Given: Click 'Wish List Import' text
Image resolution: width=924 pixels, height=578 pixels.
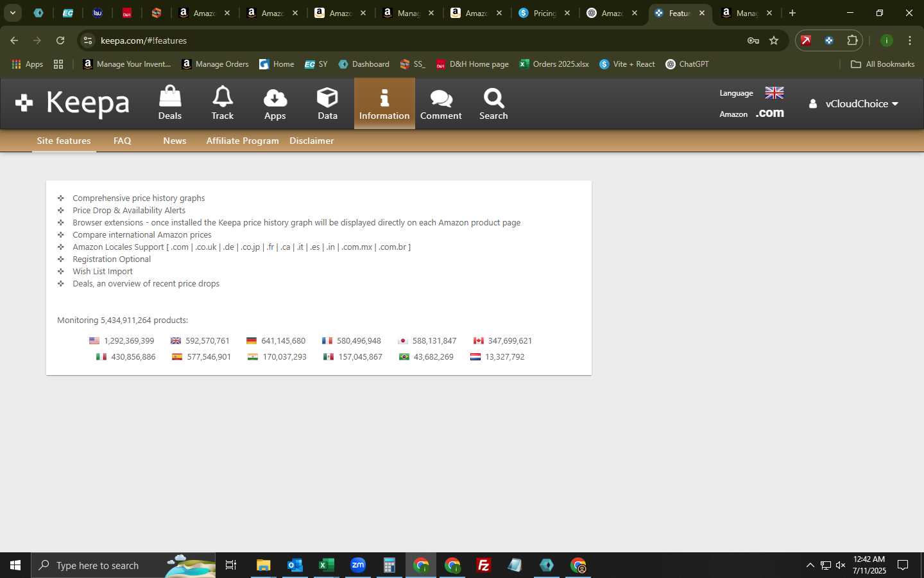Looking at the screenshot, I should pos(103,271).
